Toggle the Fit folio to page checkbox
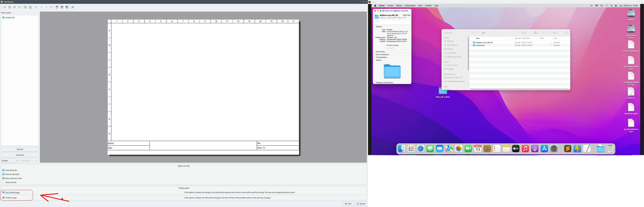 4,198
